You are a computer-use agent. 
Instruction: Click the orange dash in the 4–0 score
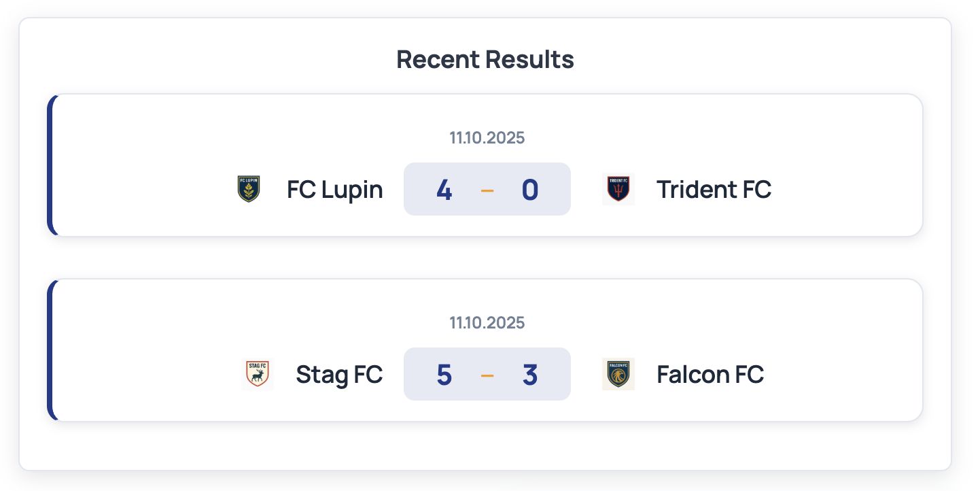[487, 190]
